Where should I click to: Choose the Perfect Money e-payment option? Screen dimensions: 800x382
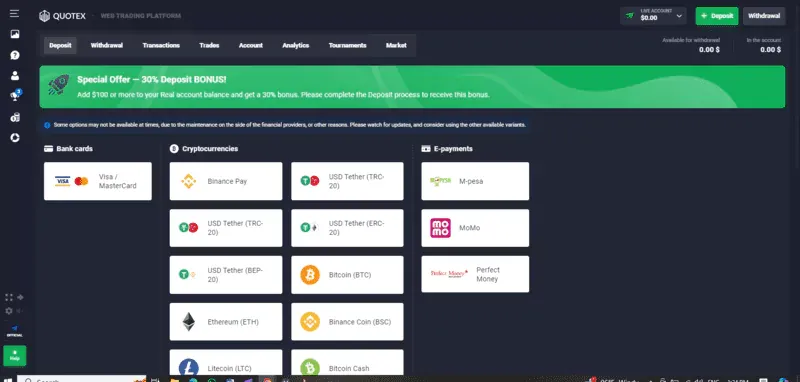476,274
